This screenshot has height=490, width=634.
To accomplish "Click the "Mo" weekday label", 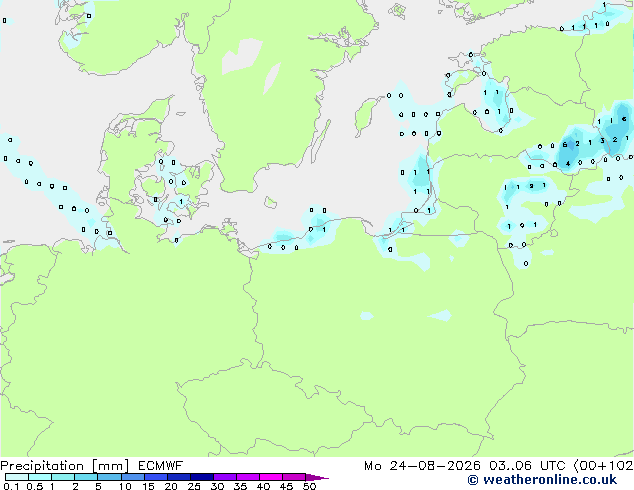I will click(373, 466).
